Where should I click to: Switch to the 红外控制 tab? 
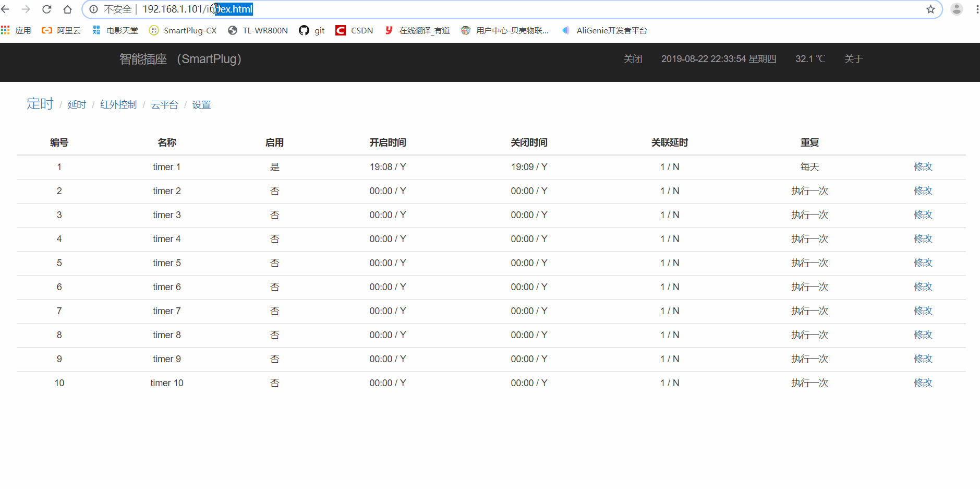pyautogui.click(x=118, y=105)
